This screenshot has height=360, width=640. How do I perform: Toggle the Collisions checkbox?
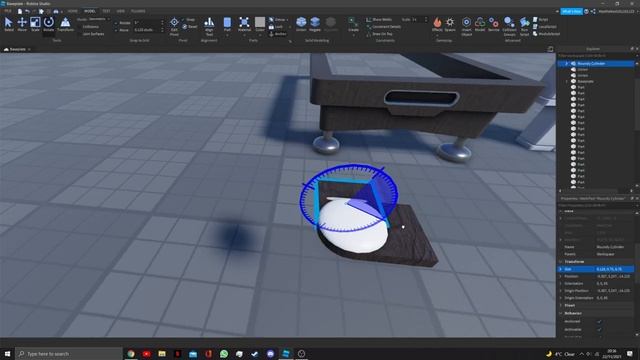[x=80, y=27]
